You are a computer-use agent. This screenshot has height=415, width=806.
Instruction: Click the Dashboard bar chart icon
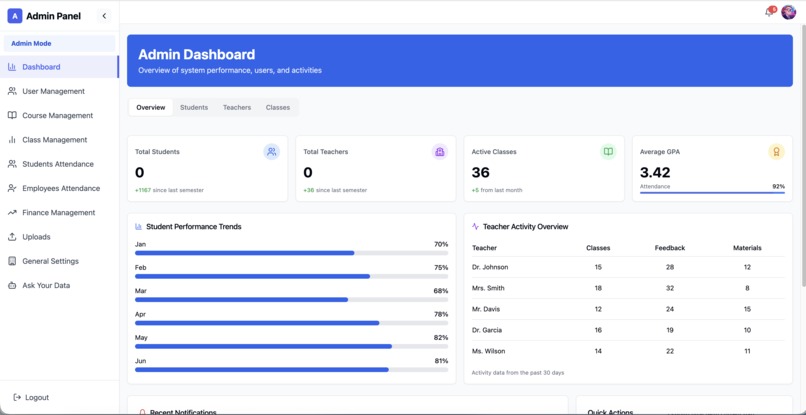pos(12,67)
